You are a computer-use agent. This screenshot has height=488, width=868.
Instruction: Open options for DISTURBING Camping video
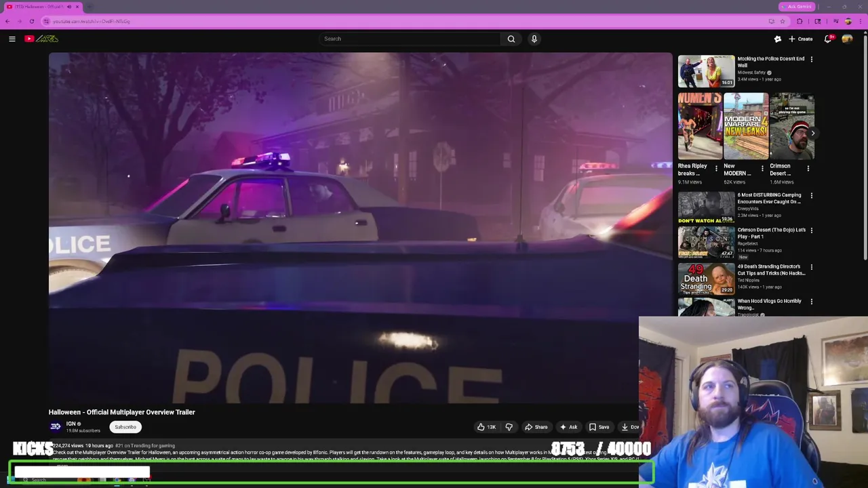coord(811,195)
